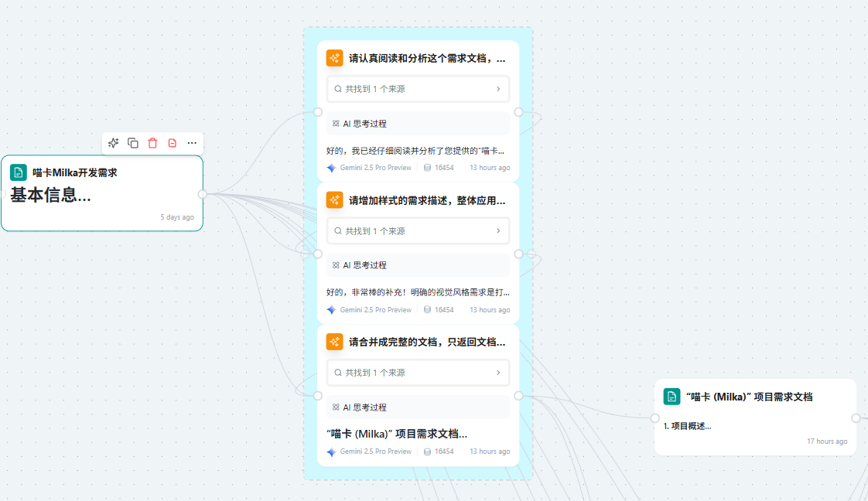Click the AI sparkle icon in node toolbar
Screen dimensions: 868x501
(114, 143)
